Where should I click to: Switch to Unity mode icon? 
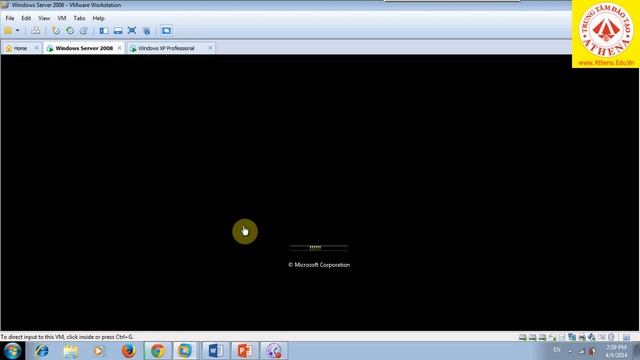147,31
